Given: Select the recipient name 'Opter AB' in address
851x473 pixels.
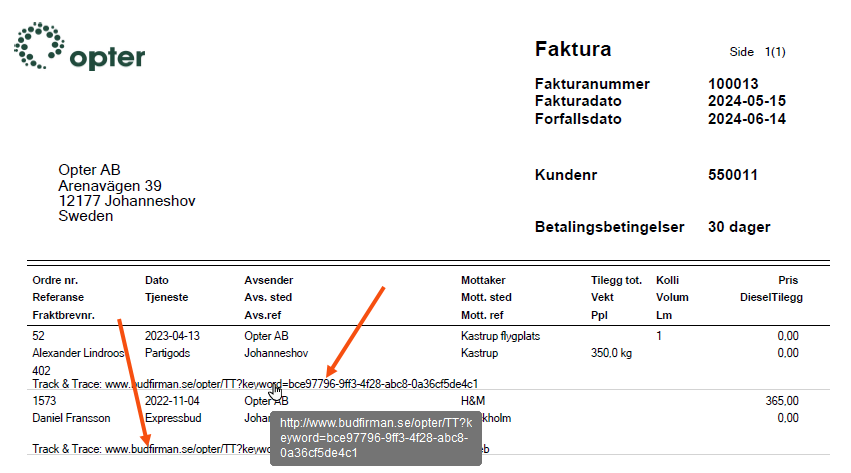Looking at the screenshot, I should tap(90, 170).
